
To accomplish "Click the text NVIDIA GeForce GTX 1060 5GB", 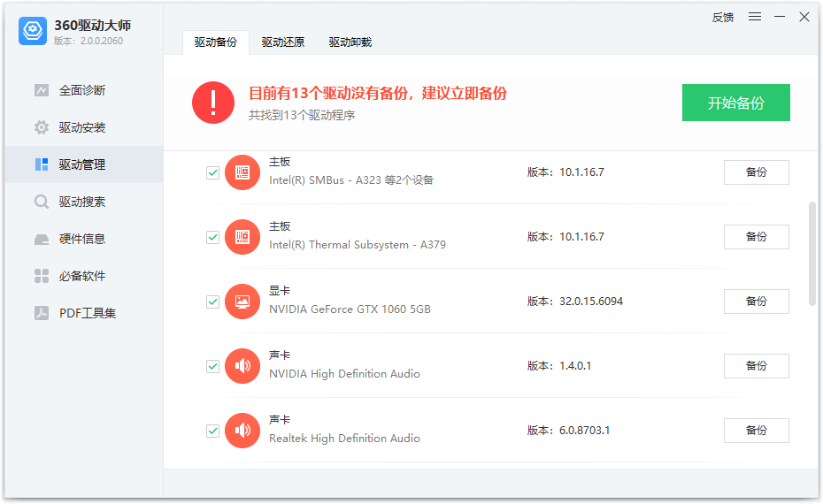I will point(350,309).
